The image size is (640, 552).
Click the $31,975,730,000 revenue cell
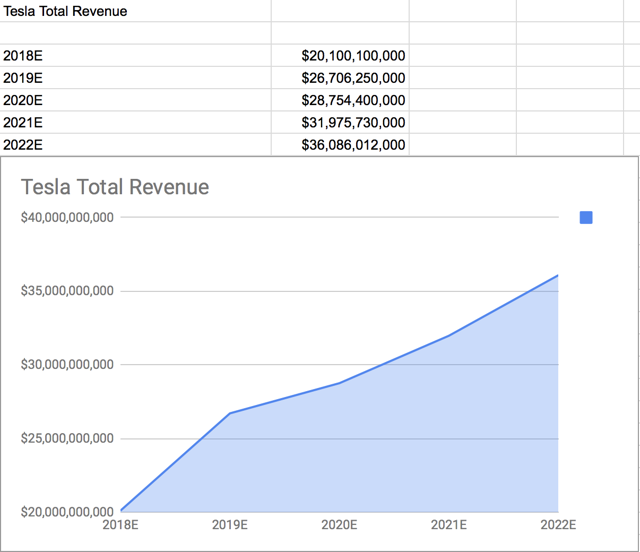click(340, 122)
